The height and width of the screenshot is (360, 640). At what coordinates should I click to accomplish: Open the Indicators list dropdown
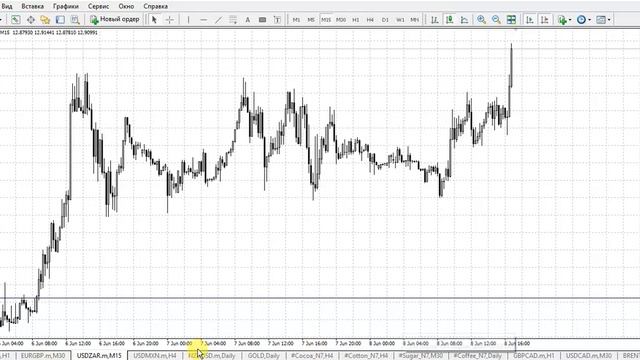pyautogui.click(x=564, y=20)
